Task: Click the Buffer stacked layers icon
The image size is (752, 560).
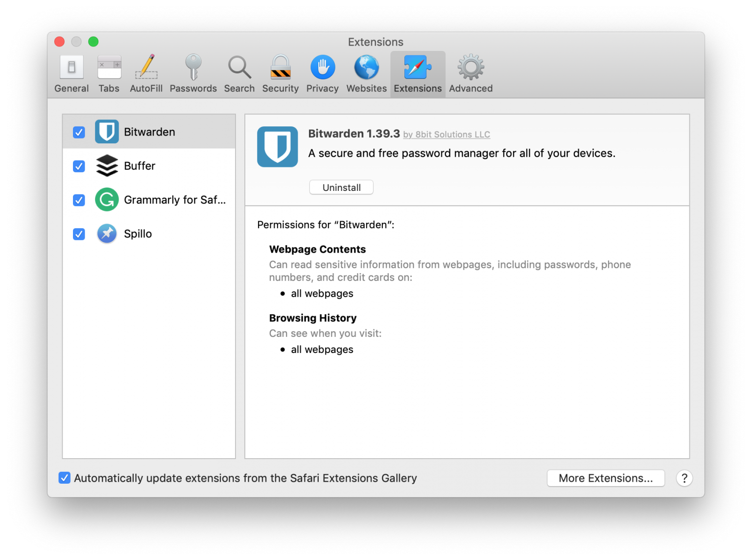Action: pos(107,165)
